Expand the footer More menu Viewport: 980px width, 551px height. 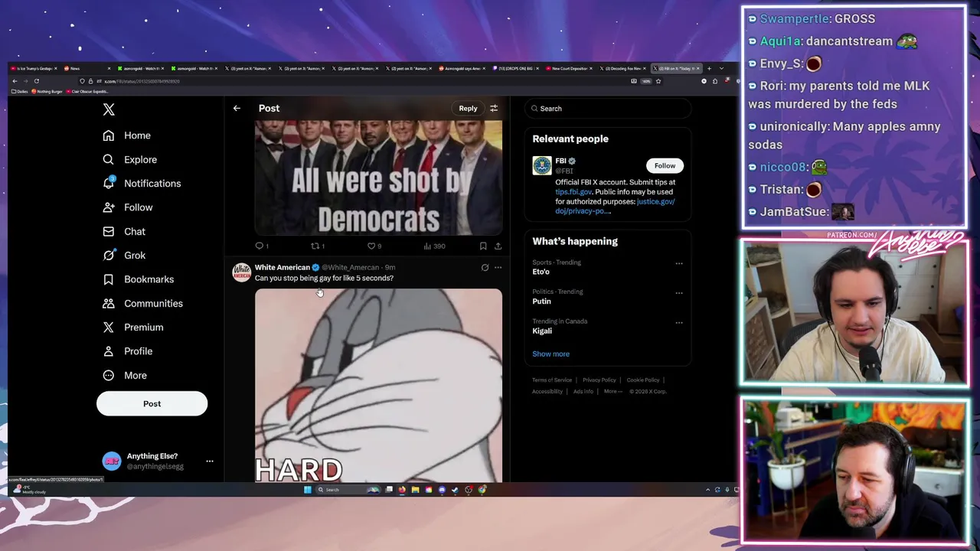pos(612,391)
